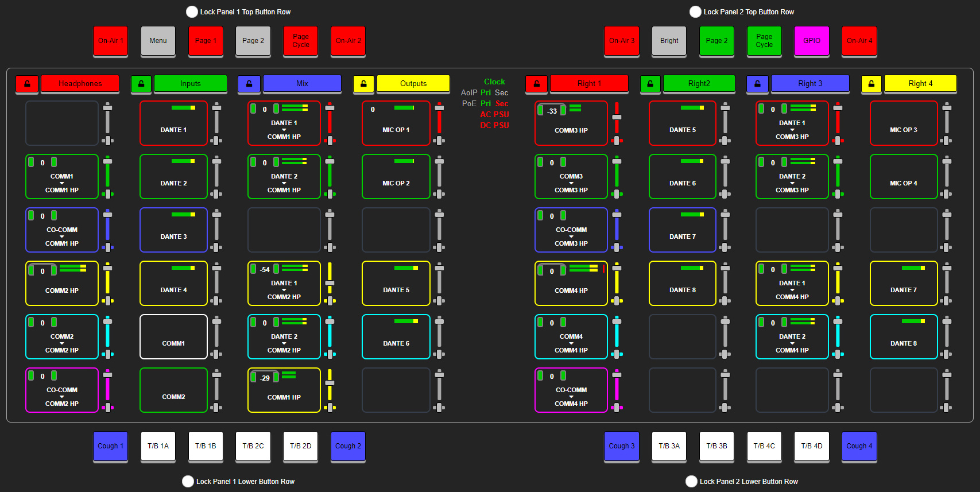The width and height of the screenshot is (980, 492).
Task: Select the DANTE 3 input cell
Action: (x=173, y=230)
